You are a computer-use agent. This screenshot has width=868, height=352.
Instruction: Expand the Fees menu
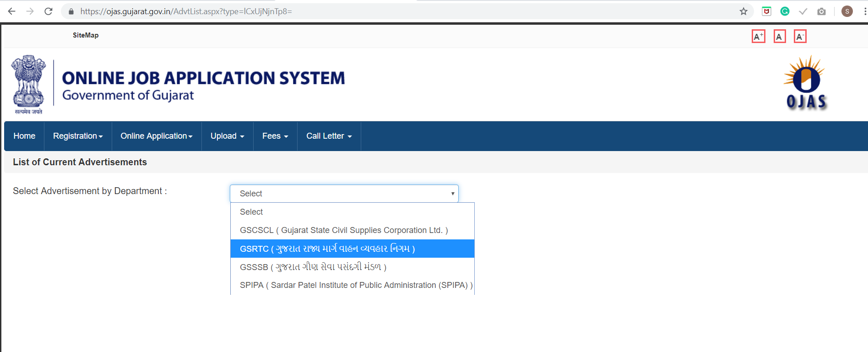(275, 136)
